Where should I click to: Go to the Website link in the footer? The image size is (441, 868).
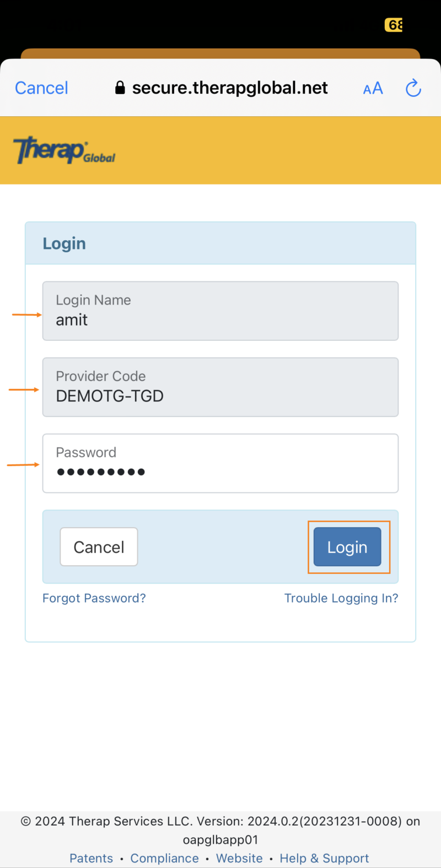pyautogui.click(x=239, y=858)
